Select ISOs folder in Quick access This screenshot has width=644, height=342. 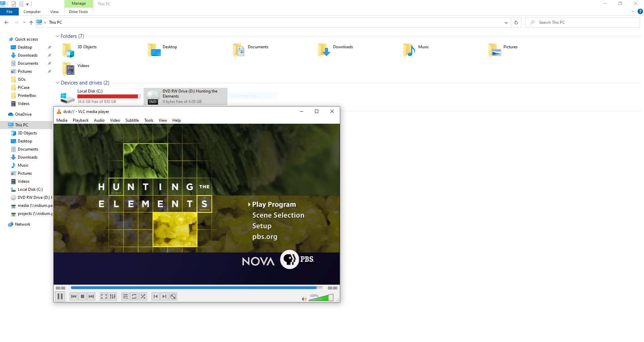click(x=21, y=79)
